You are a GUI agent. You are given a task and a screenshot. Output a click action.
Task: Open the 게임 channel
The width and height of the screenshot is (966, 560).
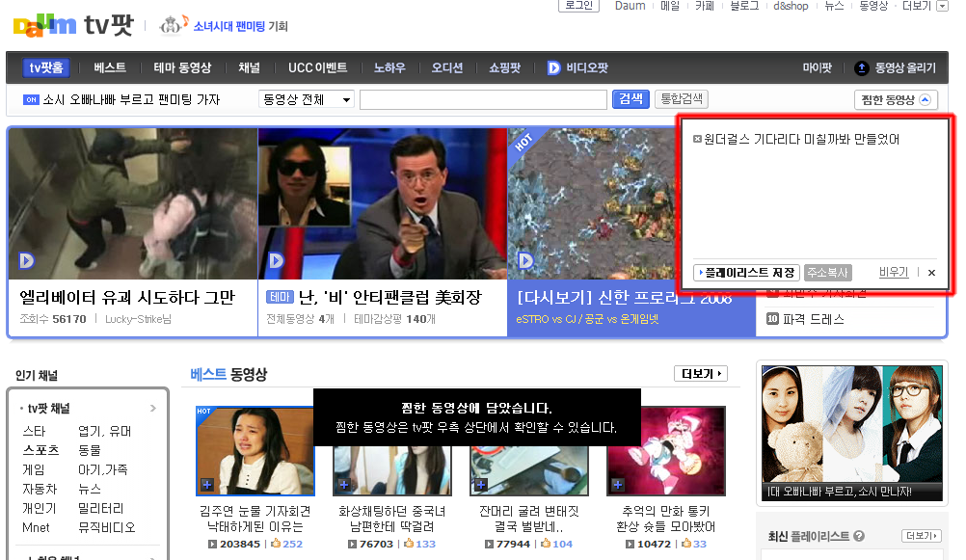click(34, 469)
